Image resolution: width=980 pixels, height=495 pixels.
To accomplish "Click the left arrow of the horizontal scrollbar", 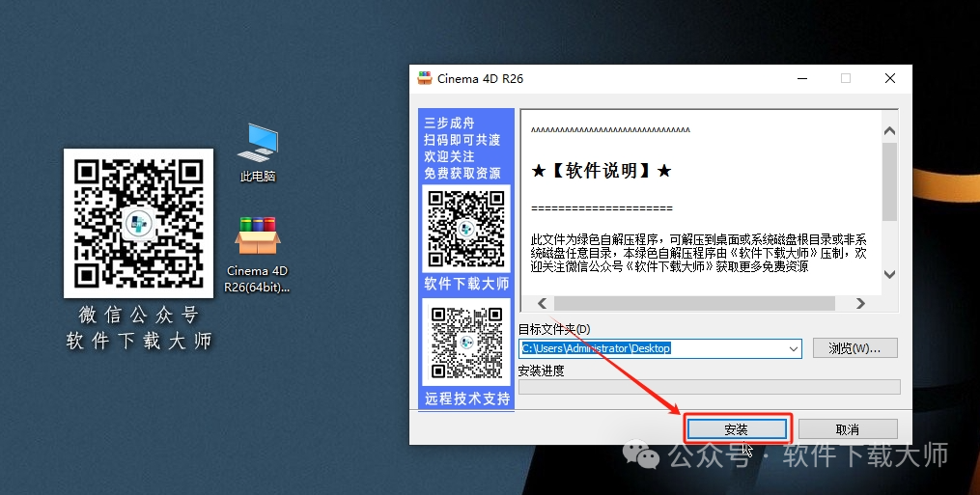I will point(541,303).
